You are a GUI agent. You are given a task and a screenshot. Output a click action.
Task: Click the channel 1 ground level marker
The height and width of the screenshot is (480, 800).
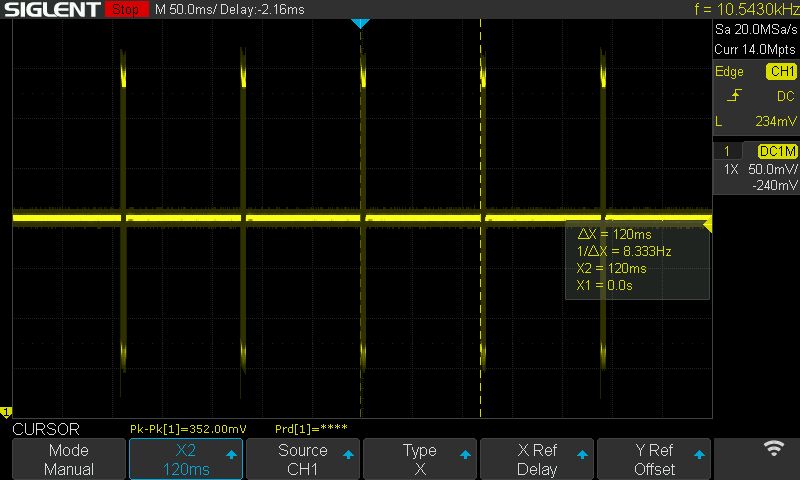pyautogui.click(x=6, y=411)
